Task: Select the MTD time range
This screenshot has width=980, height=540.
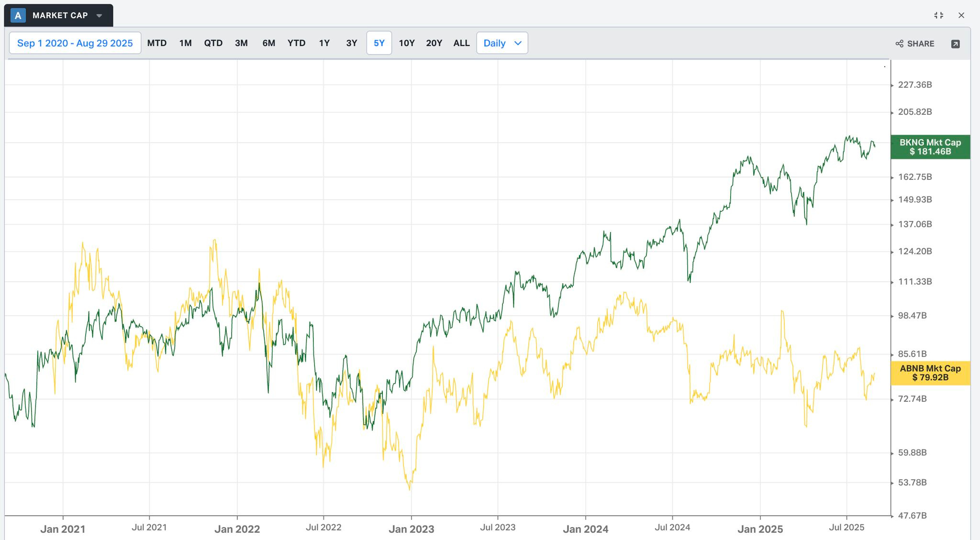Action: click(156, 43)
